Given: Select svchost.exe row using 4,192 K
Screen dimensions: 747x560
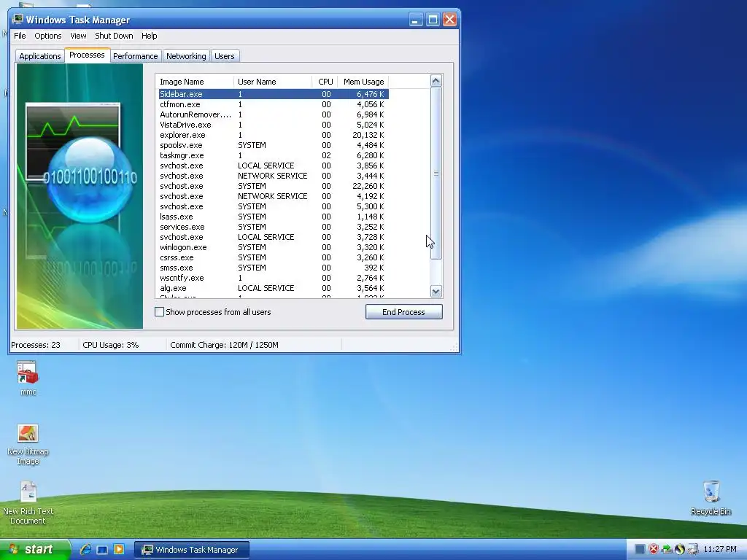Looking at the screenshot, I should click(x=274, y=196).
